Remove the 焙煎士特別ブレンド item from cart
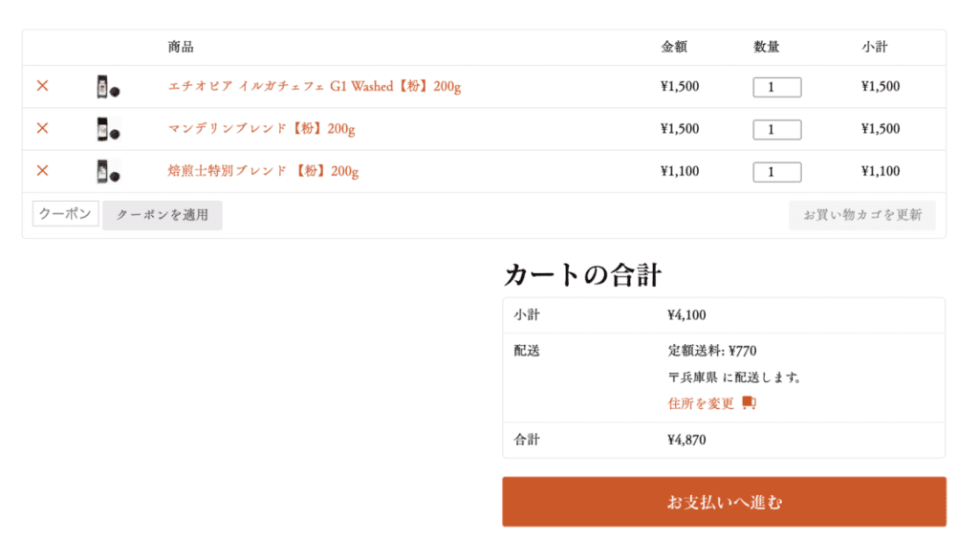The width and height of the screenshot is (979, 560). (42, 170)
